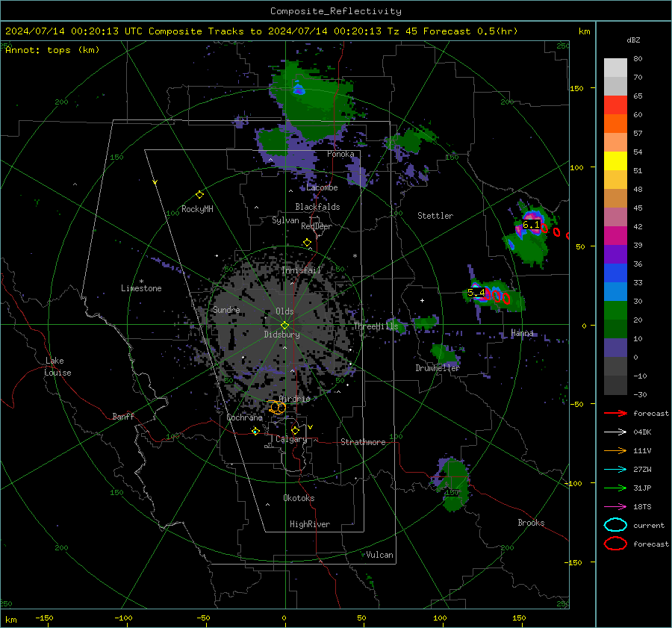Click the Didsbury city label
672x628 pixels.
(x=281, y=335)
